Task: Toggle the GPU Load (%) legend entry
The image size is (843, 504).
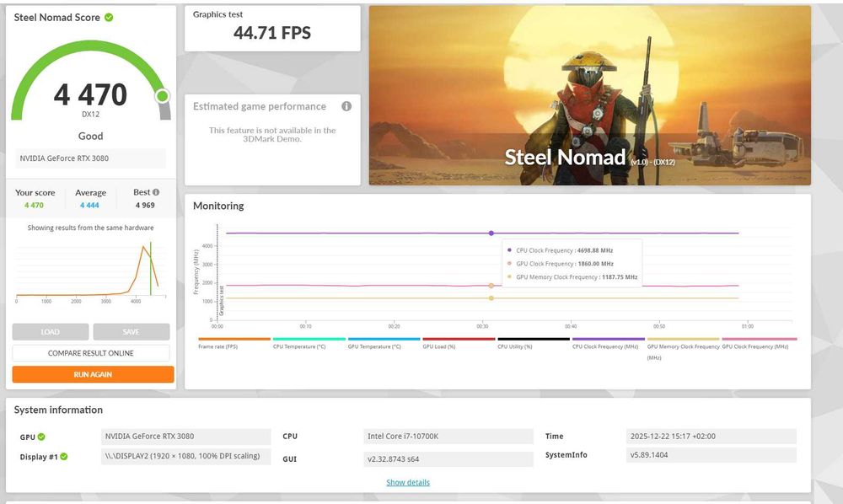Action: [459, 343]
